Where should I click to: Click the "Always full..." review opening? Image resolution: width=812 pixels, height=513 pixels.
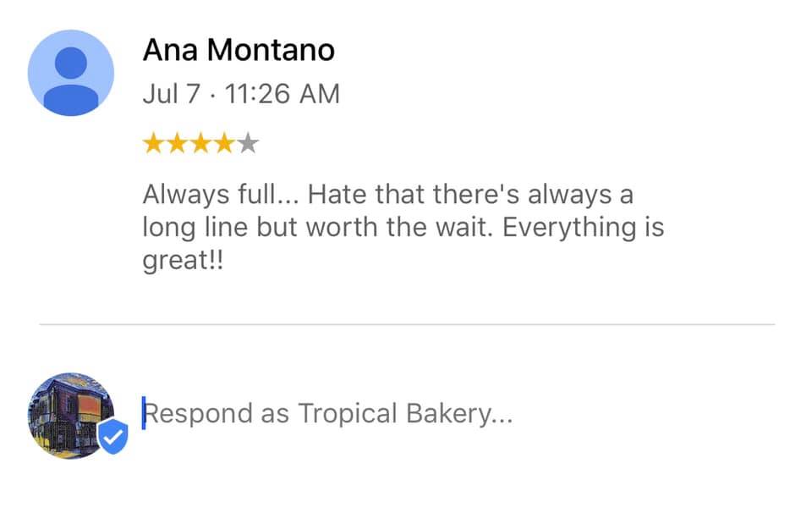[x=216, y=196]
